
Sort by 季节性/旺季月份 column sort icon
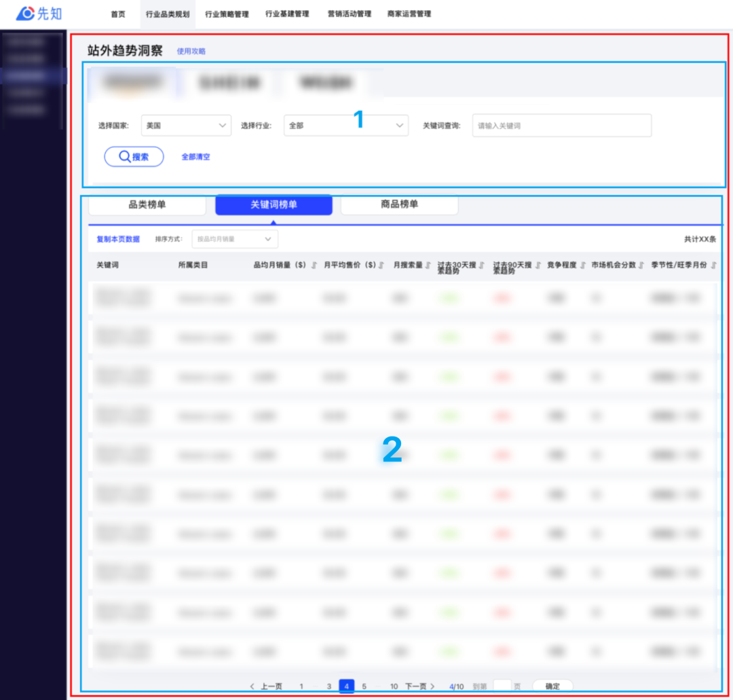coord(713,265)
